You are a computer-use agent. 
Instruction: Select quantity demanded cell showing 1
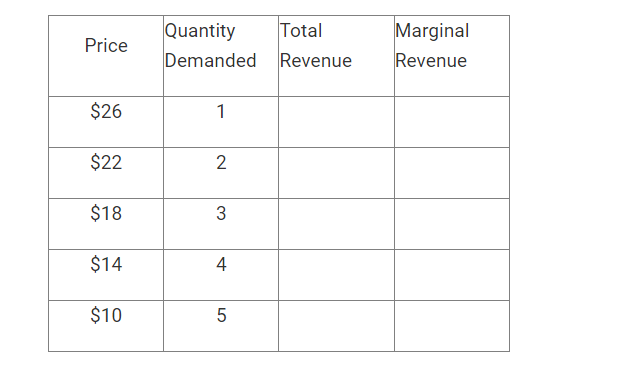point(221,122)
